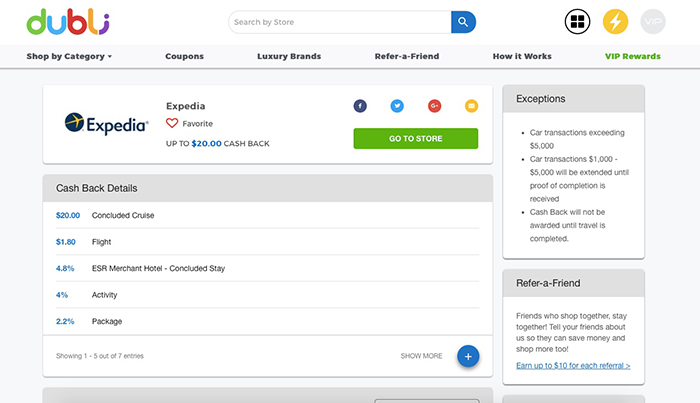This screenshot has height=403, width=700.
Task: Click the Exceptions panel header
Action: tap(574, 99)
